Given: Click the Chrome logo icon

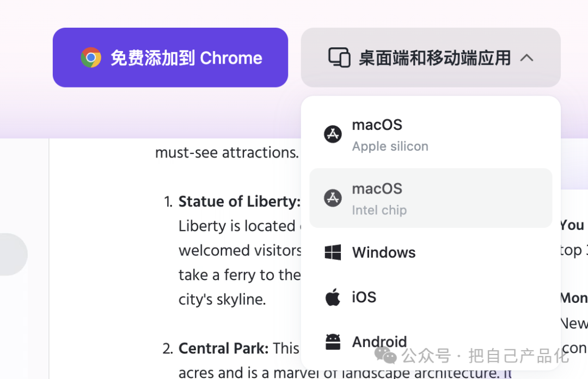Looking at the screenshot, I should 91,58.
